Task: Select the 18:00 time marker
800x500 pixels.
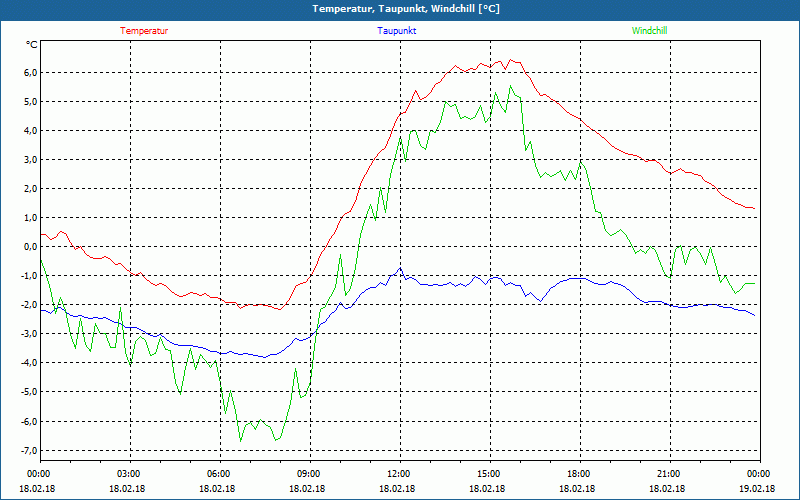Action: [579, 474]
